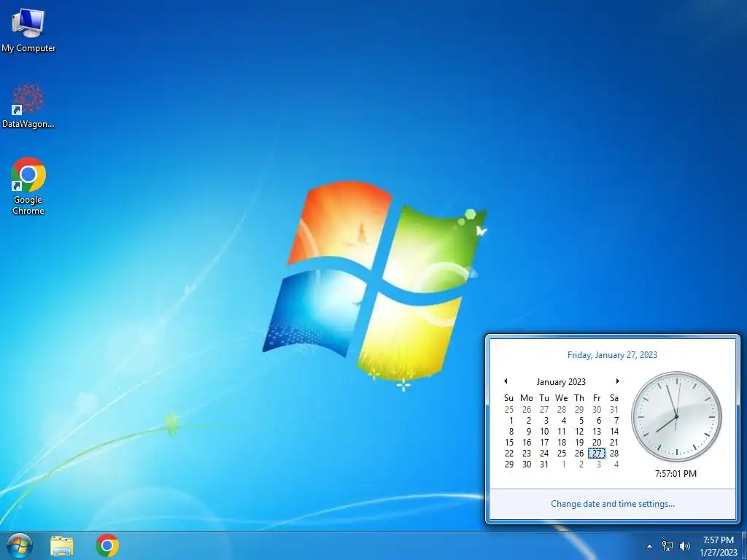Screen dimensions: 747x560
Task: Open Windows Explorer from the taskbar
Action: tap(62, 545)
